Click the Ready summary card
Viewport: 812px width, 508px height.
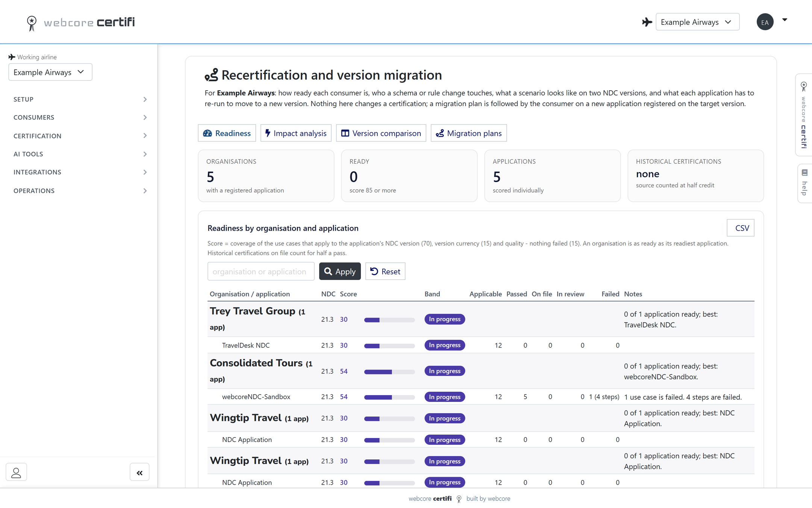tap(409, 176)
